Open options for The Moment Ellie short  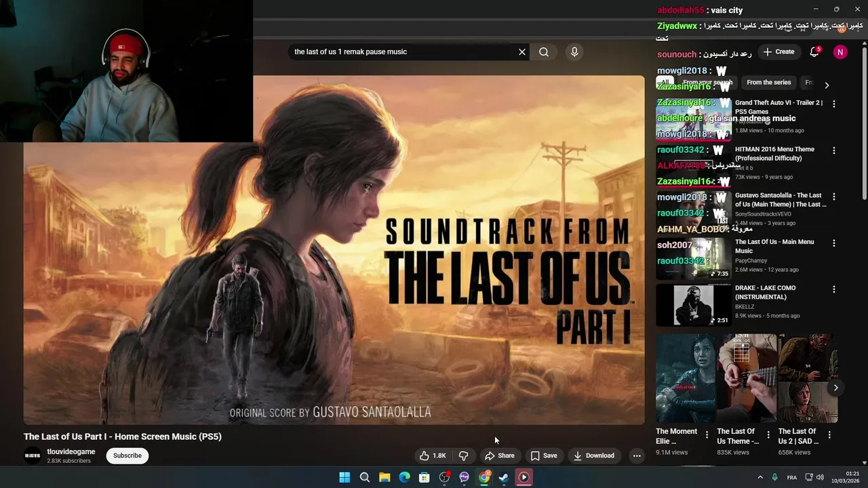tap(707, 434)
